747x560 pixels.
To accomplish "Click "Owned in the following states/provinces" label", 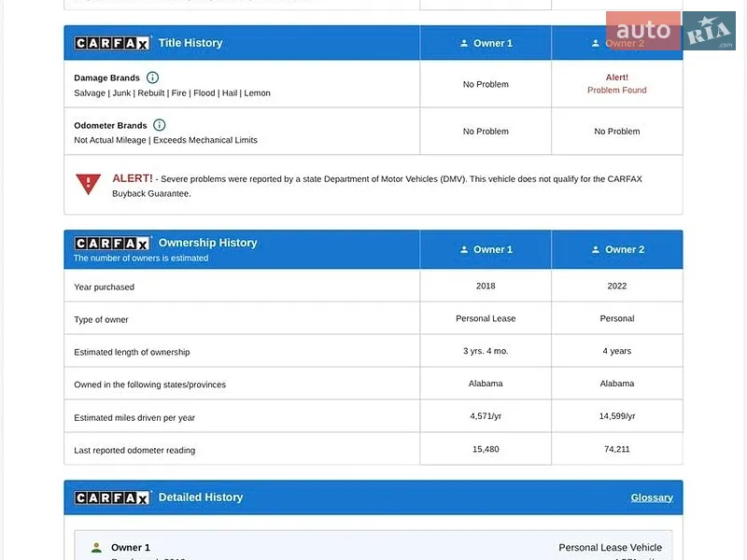I will pyautogui.click(x=150, y=385).
